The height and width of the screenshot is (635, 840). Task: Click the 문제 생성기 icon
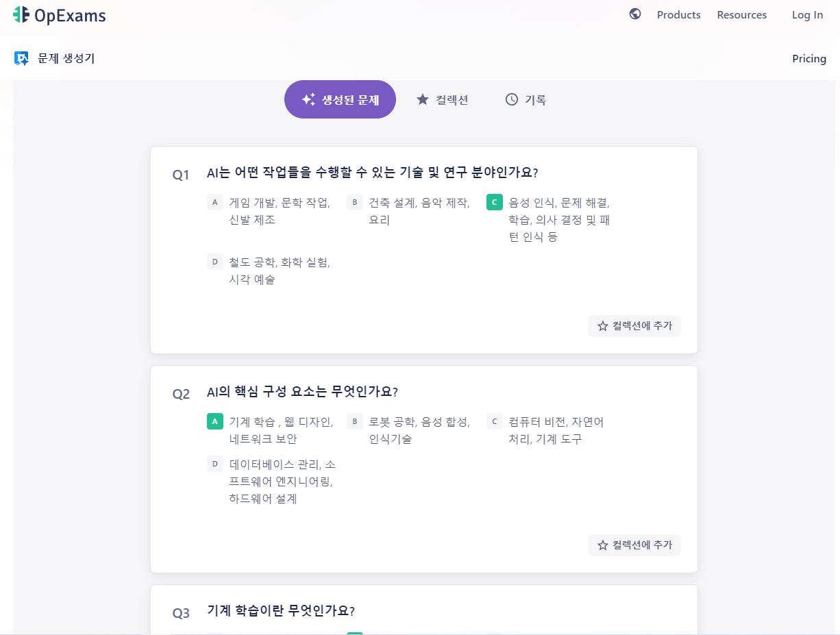pos(21,58)
